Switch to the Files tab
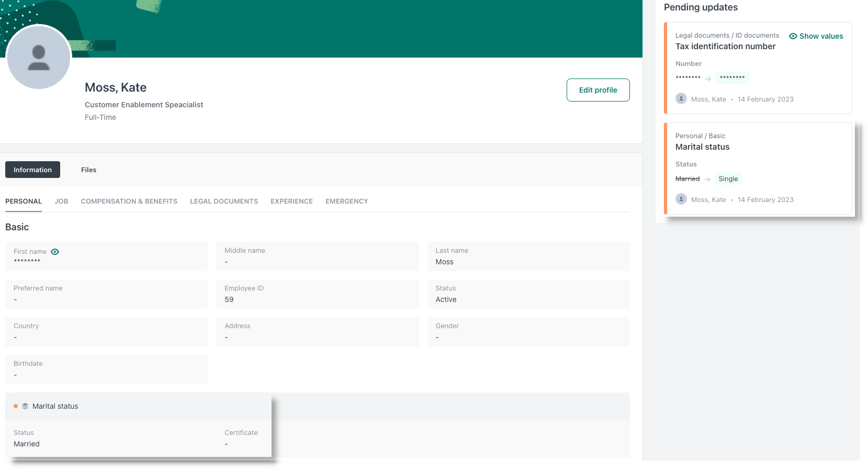Viewport: 868px width, 470px height. click(x=88, y=170)
